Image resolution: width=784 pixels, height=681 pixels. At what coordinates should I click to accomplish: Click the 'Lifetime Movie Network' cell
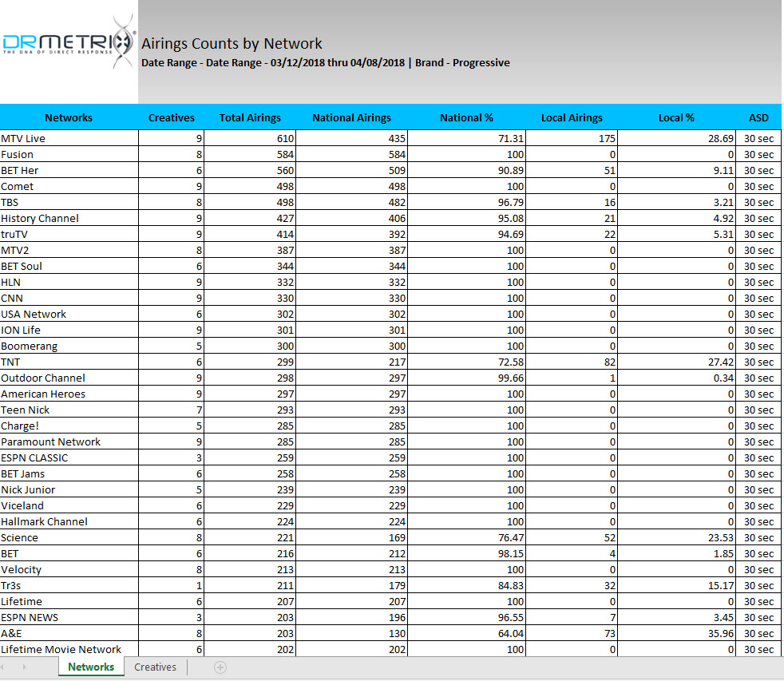(x=69, y=650)
